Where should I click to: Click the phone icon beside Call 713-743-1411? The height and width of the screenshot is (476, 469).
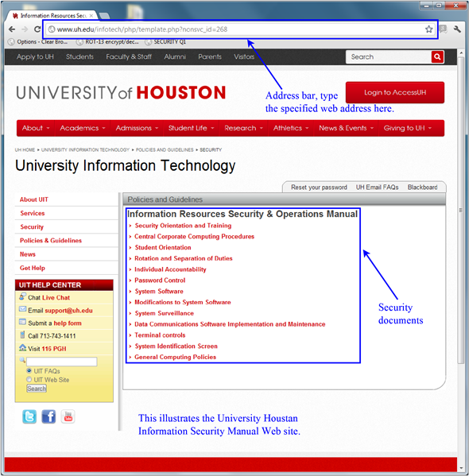[x=22, y=335]
